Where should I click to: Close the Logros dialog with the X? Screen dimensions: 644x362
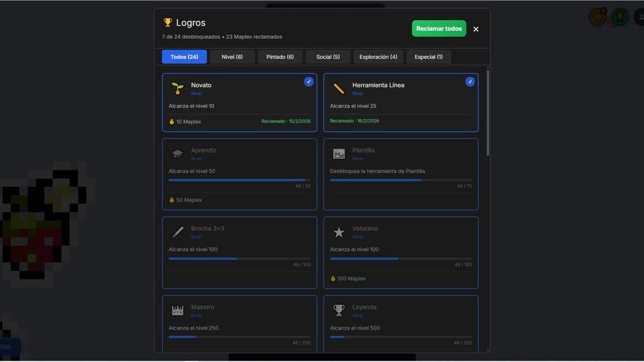pyautogui.click(x=476, y=29)
